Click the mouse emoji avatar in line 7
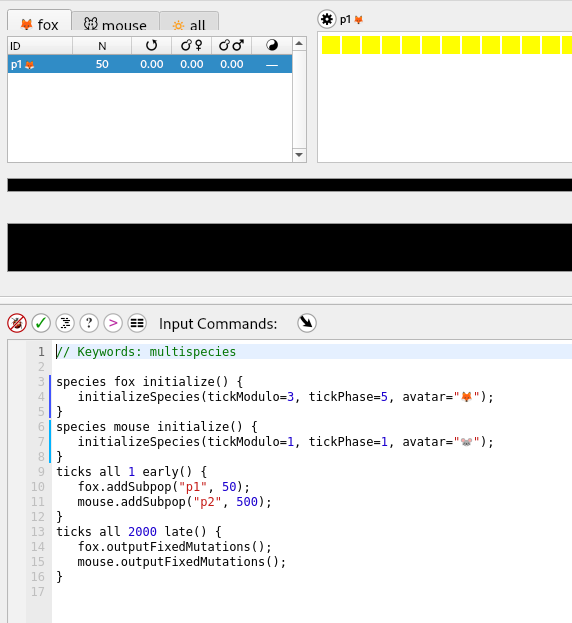 [467, 441]
